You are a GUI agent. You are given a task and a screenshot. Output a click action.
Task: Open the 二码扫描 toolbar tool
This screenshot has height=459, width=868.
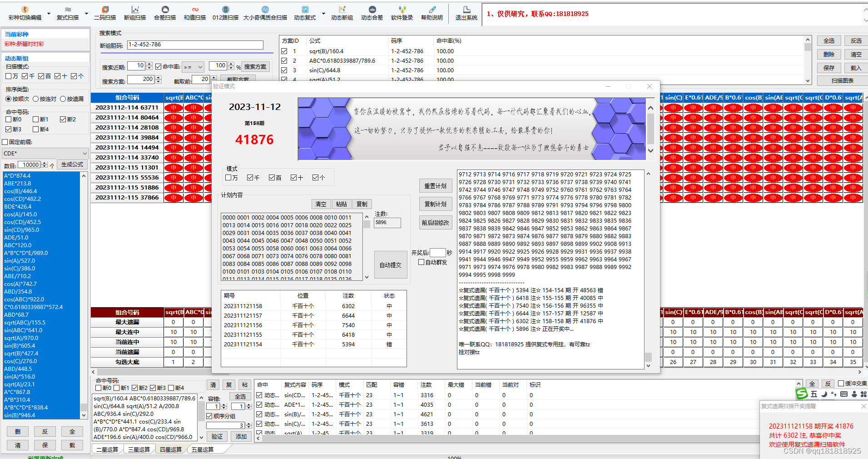[x=105, y=13]
